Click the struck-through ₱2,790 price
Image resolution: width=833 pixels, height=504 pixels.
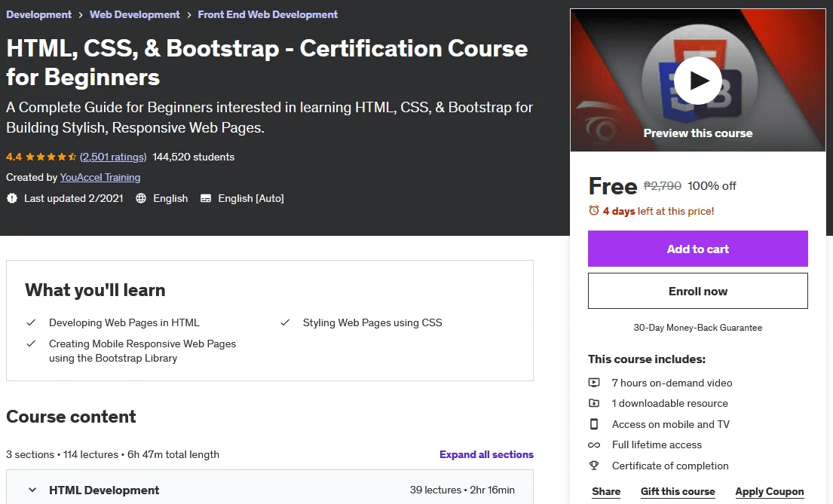pyautogui.click(x=663, y=186)
